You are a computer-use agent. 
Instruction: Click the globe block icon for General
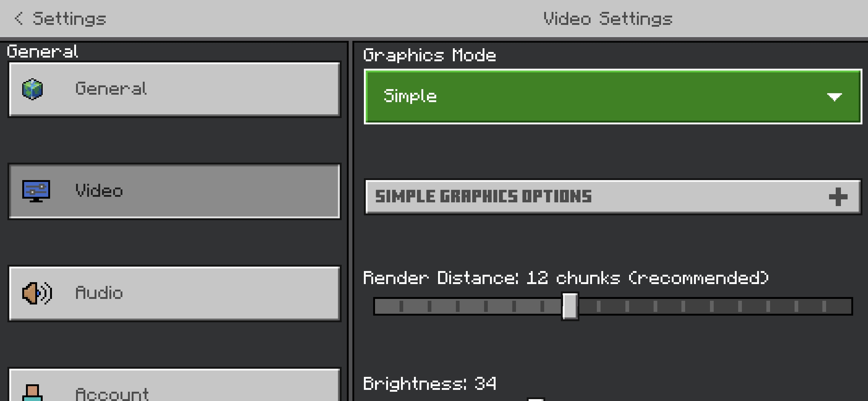point(33,89)
